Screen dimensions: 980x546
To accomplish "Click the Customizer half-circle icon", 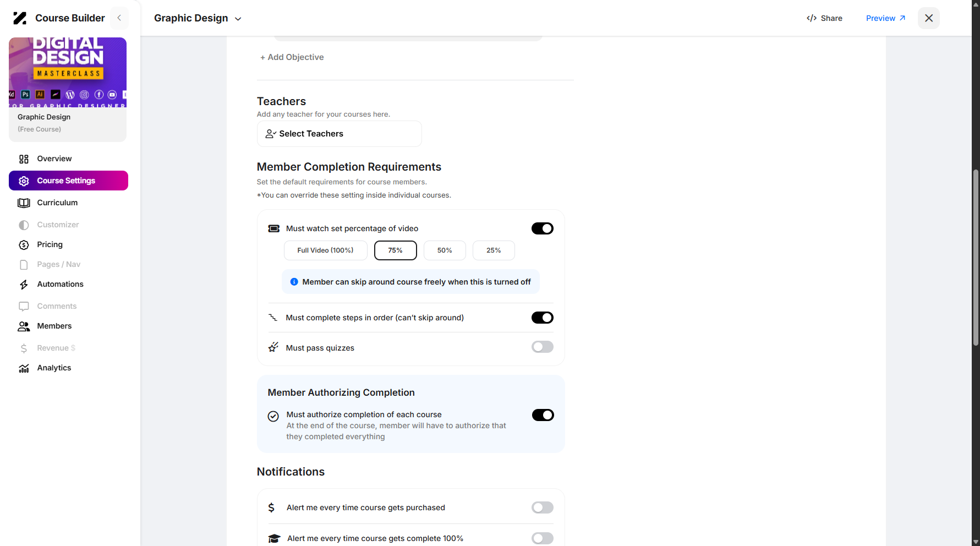I will click(24, 225).
